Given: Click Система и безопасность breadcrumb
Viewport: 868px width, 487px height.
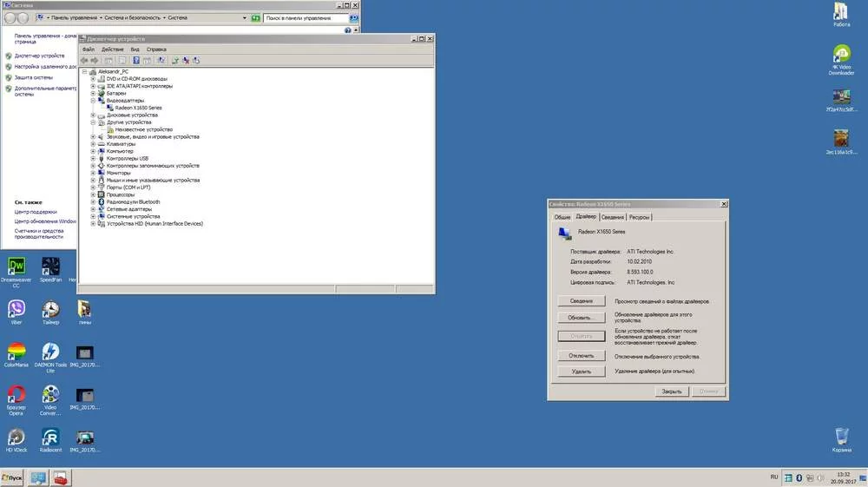Looking at the screenshot, I should [132, 17].
